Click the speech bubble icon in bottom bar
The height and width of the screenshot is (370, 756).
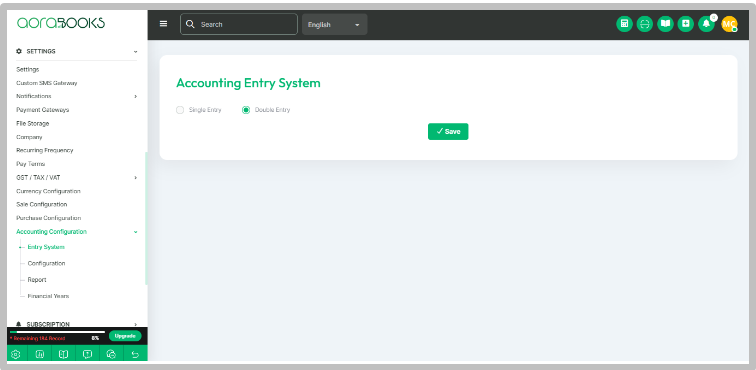pos(87,354)
